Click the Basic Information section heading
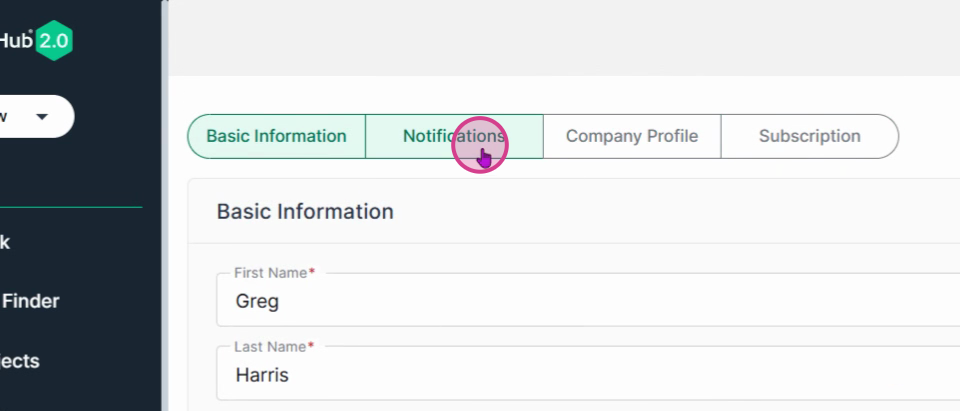Viewport: 960px width, 411px height. pyautogui.click(x=305, y=211)
